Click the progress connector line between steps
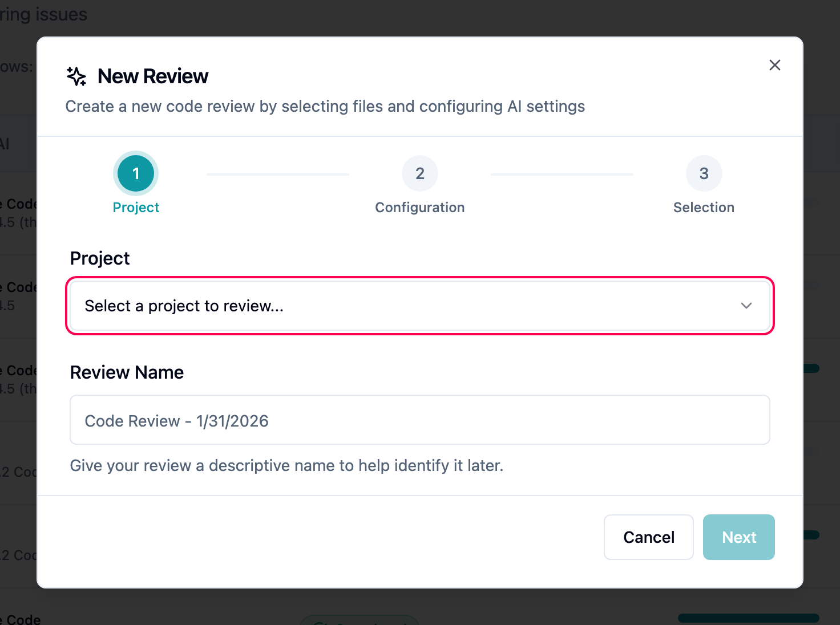The width and height of the screenshot is (840, 625). [277, 173]
